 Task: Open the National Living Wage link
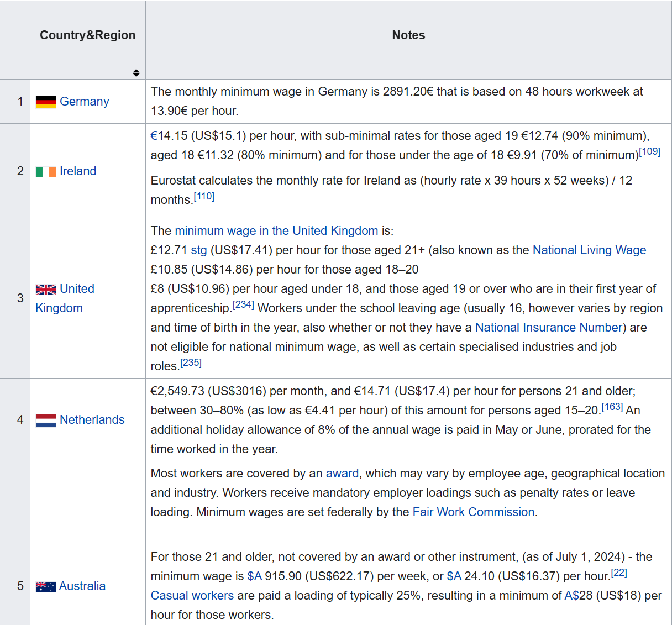tap(589, 250)
